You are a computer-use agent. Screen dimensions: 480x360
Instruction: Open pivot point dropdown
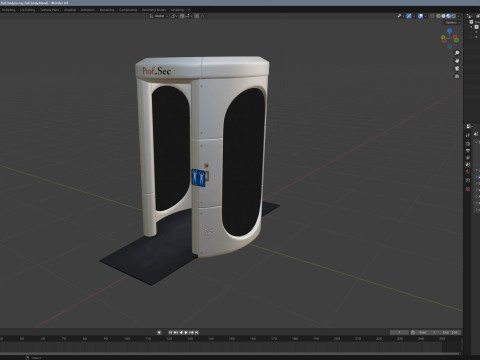point(174,16)
